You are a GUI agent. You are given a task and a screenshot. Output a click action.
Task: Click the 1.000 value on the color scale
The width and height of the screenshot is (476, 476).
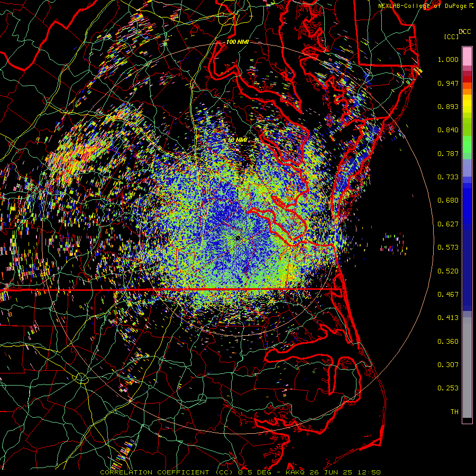tap(448, 59)
